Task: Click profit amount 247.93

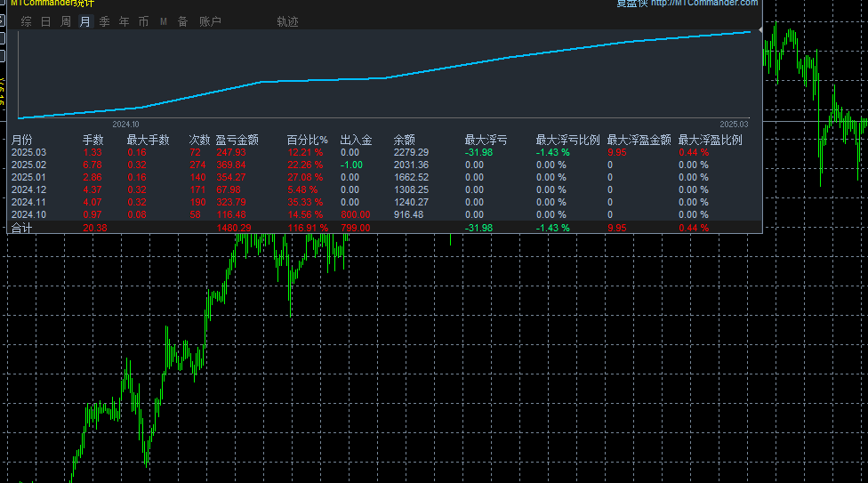Action: click(x=231, y=152)
